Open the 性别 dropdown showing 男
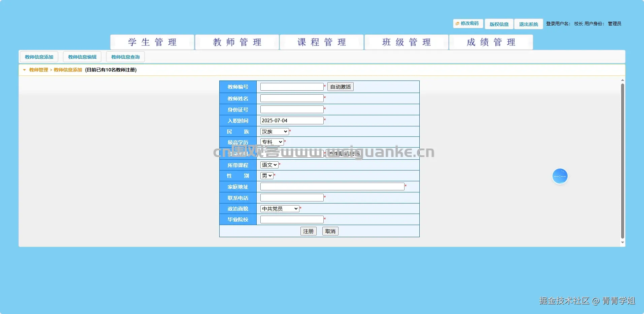The height and width of the screenshot is (314, 644). (267, 176)
